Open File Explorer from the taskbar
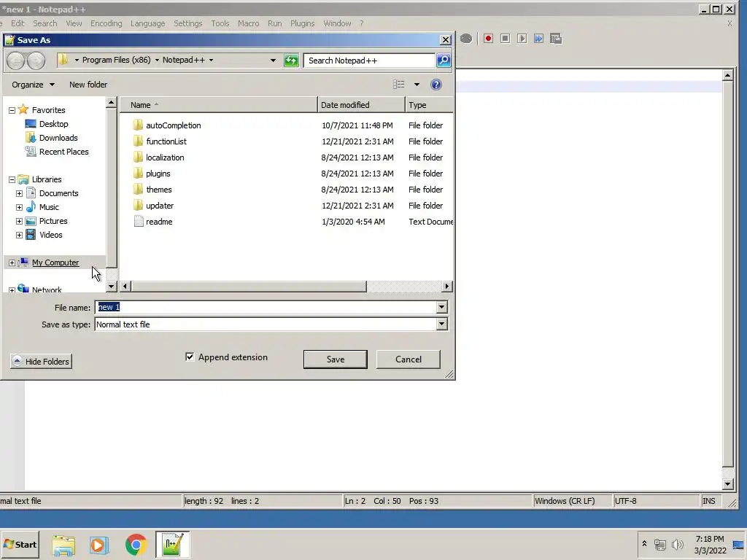The height and width of the screenshot is (560, 747). tap(63, 545)
